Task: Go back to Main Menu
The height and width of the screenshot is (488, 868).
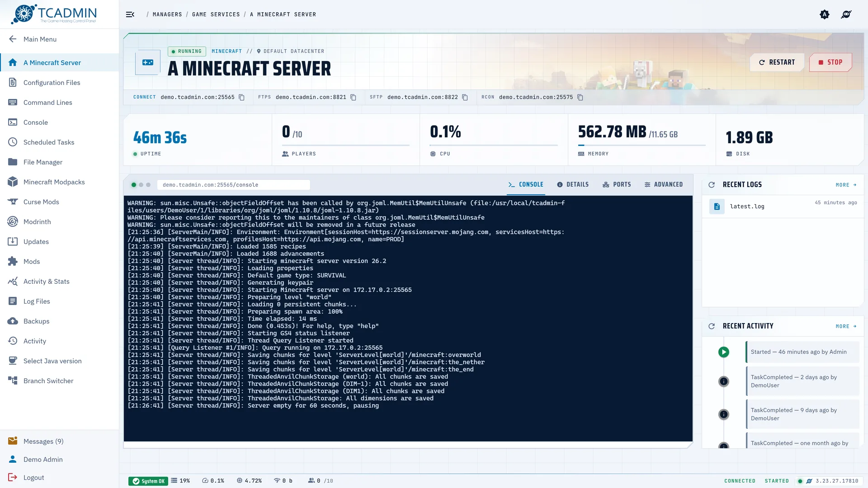Action: point(60,39)
